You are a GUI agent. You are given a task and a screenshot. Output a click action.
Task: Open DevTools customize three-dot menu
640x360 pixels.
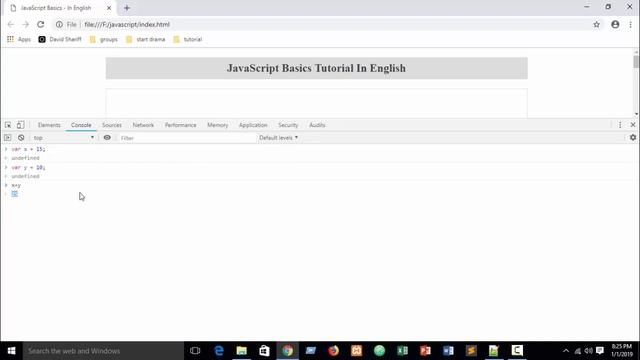(620, 125)
